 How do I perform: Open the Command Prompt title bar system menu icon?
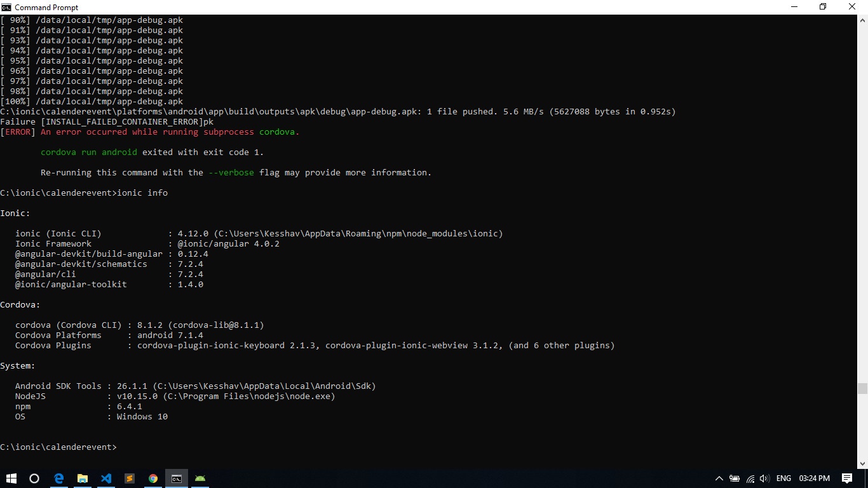tap(6, 7)
